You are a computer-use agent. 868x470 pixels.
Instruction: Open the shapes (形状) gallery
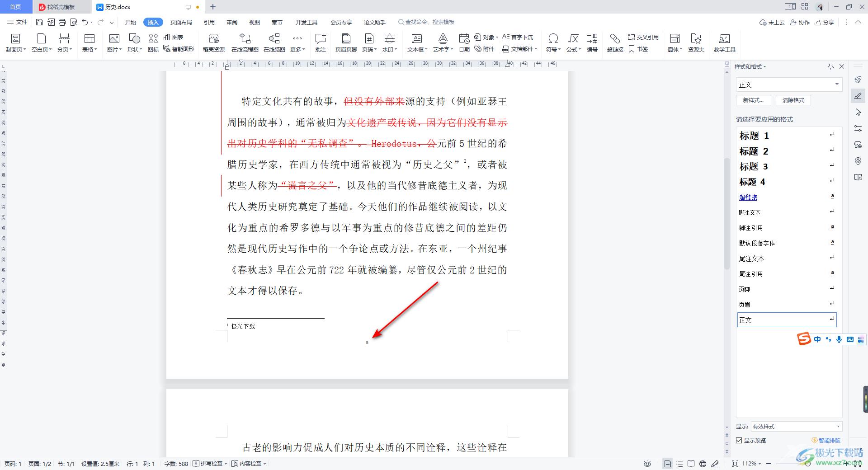[x=134, y=43]
